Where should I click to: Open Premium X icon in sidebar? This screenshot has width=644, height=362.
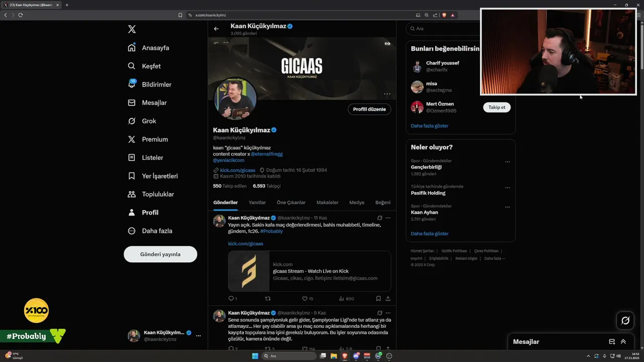coord(132,139)
